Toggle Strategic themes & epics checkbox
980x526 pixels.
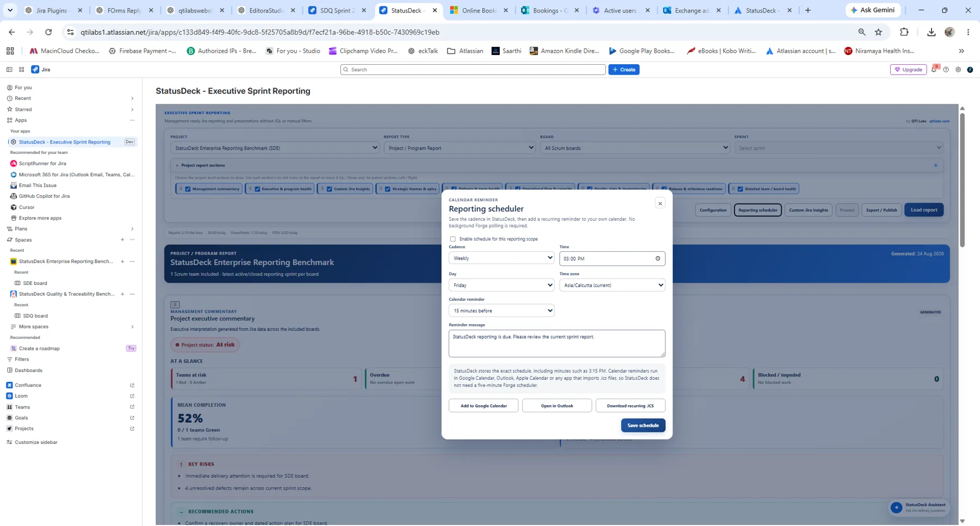click(388, 189)
